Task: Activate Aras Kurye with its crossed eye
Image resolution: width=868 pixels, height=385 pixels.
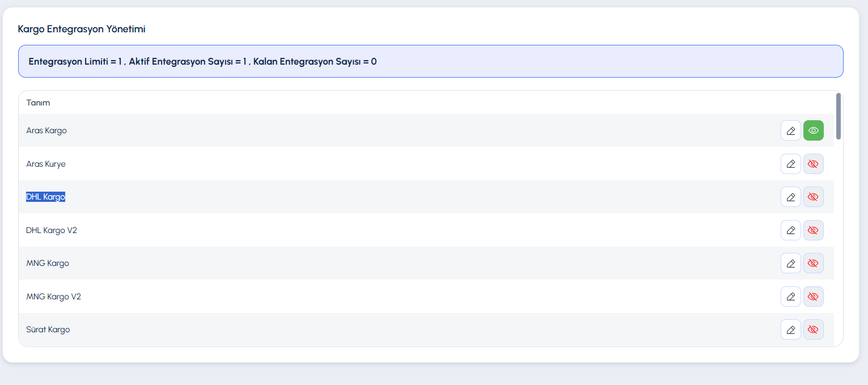Action: 814,164
